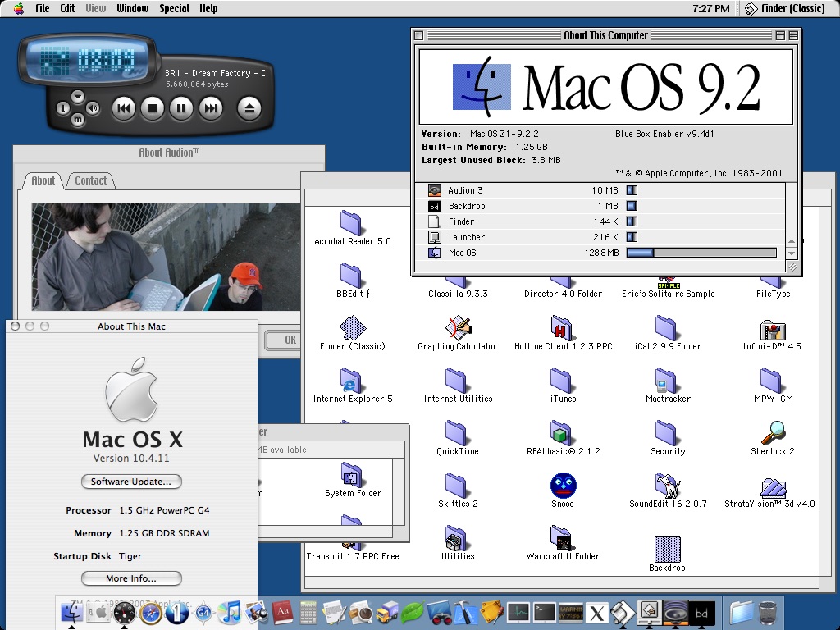The image size is (840, 630).
Task: Open Terminal from the Dock
Action: pos(545,612)
